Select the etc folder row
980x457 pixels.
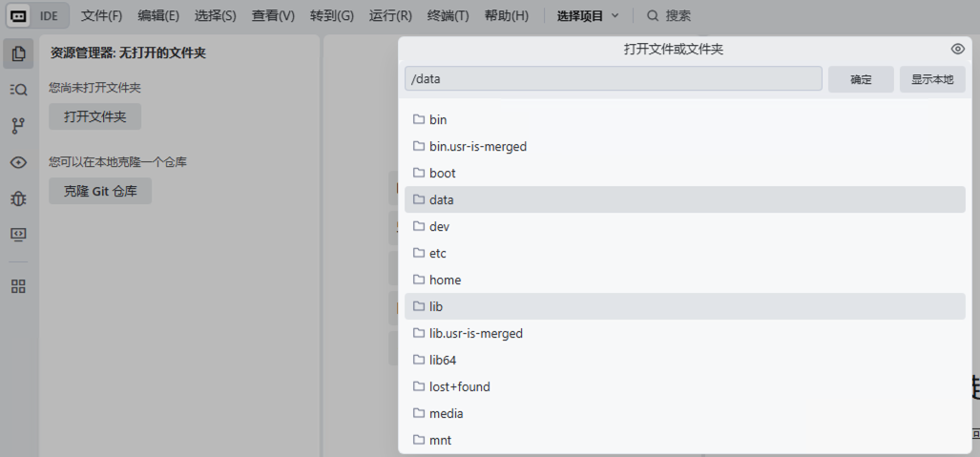pyautogui.click(x=684, y=253)
